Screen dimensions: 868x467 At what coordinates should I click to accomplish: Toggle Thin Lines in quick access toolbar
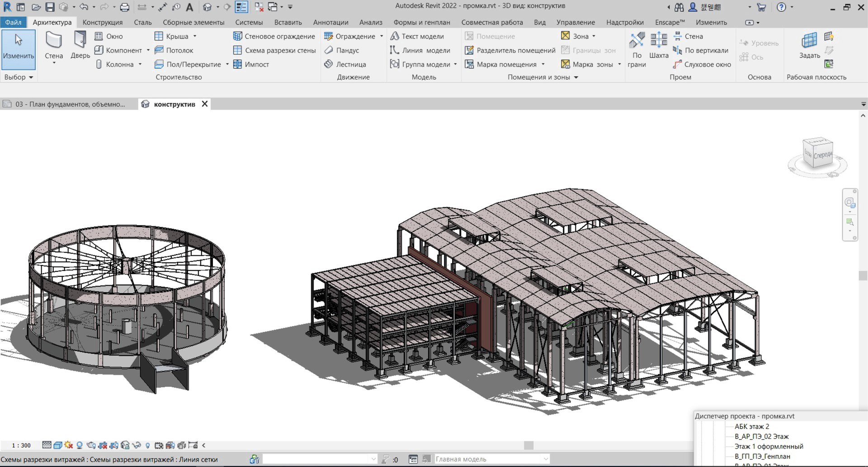click(x=241, y=7)
